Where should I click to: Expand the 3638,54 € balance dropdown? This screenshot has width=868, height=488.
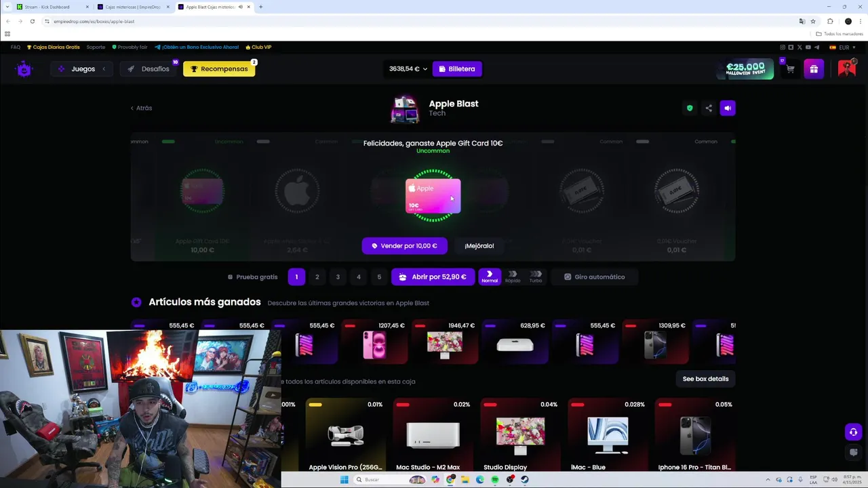click(408, 68)
